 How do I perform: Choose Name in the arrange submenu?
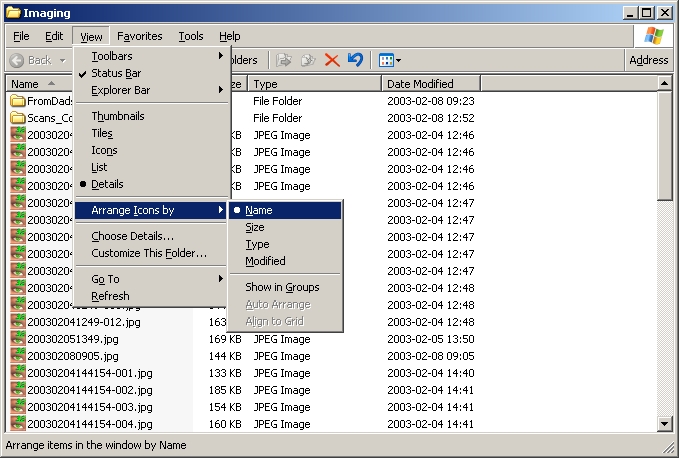pos(259,210)
